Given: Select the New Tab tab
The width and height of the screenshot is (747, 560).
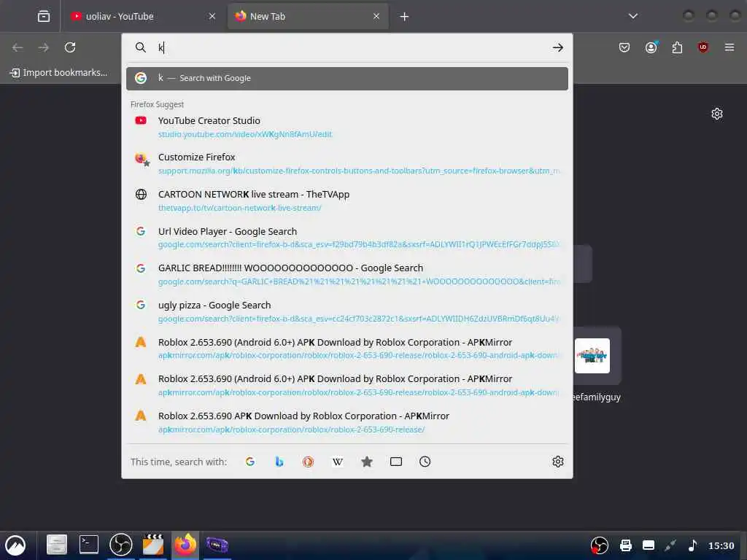Looking at the screenshot, I should point(308,16).
